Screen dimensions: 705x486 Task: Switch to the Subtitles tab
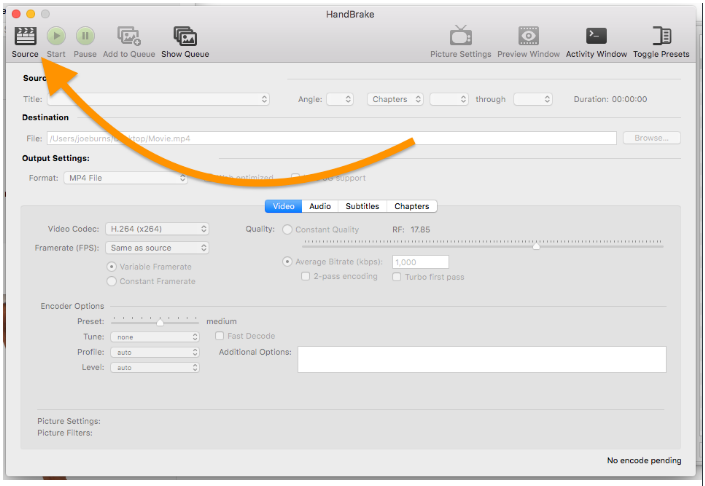(x=362, y=206)
